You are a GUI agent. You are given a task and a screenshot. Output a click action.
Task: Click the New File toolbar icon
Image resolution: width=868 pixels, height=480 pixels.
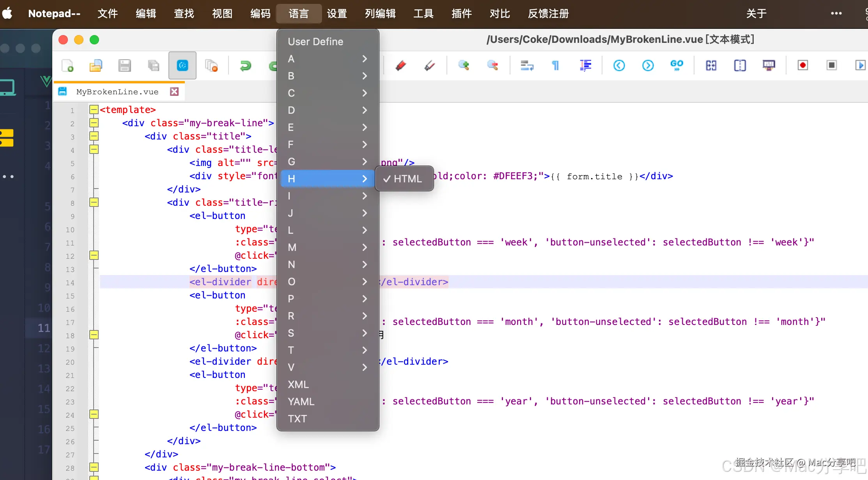[68, 65]
